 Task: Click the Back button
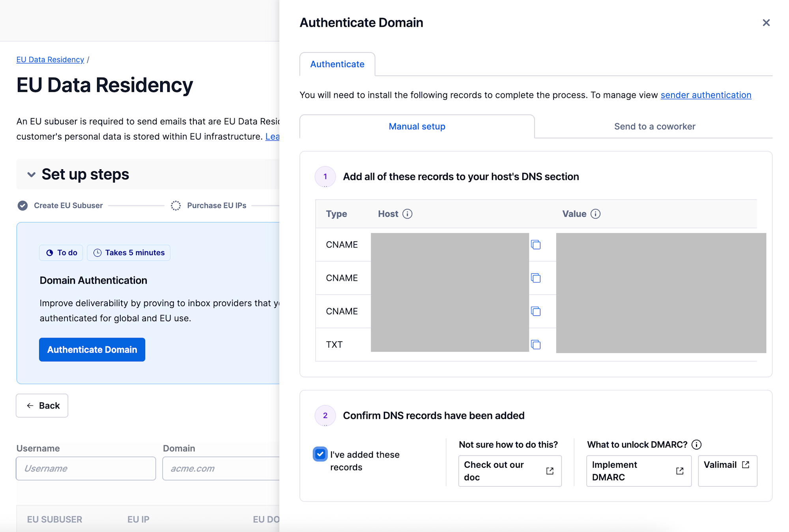42,405
